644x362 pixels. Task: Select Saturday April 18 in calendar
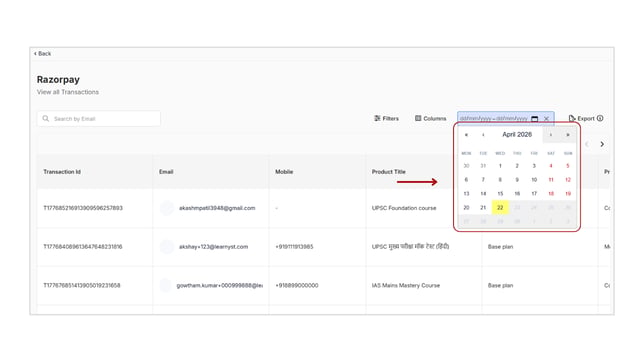point(551,194)
